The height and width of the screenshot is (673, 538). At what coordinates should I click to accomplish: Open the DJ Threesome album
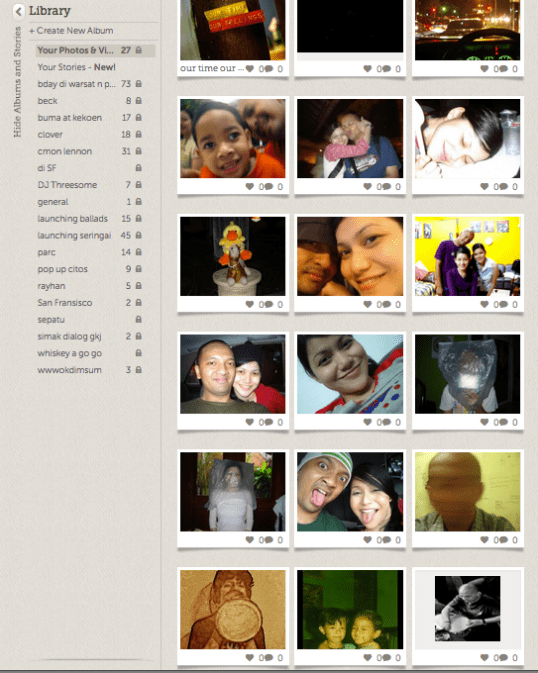(67, 185)
